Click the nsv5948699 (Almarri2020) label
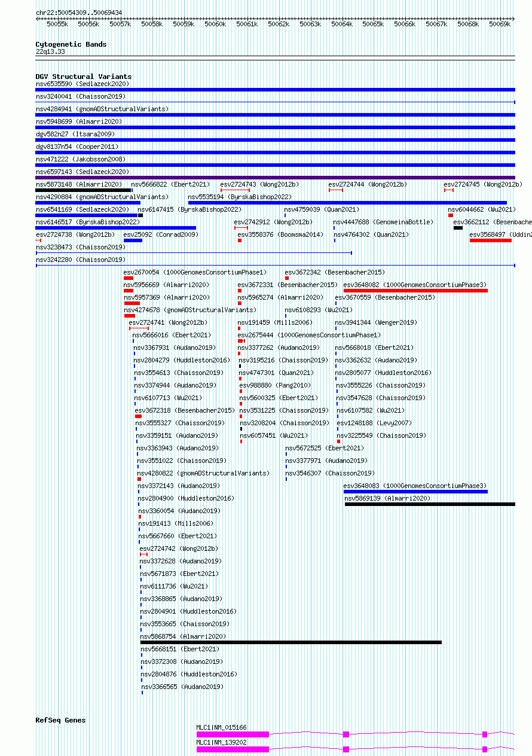Screen dimensions: 532x756 [x=79, y=122]
